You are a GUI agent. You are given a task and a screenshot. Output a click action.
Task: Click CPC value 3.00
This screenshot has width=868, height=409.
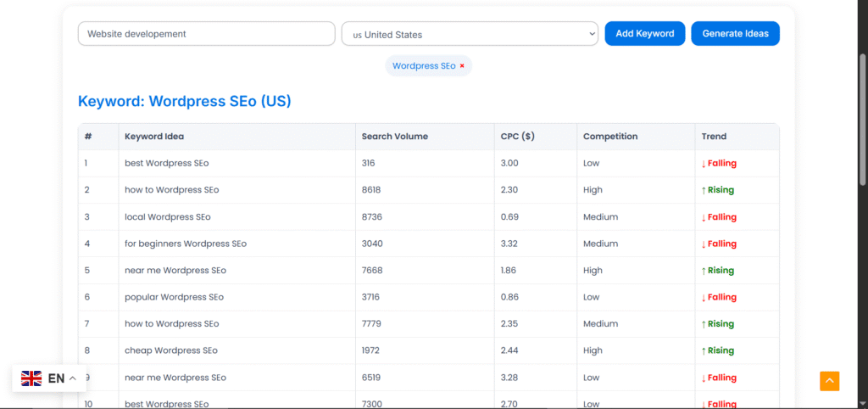pyautogui.click(x=509, y=164)
